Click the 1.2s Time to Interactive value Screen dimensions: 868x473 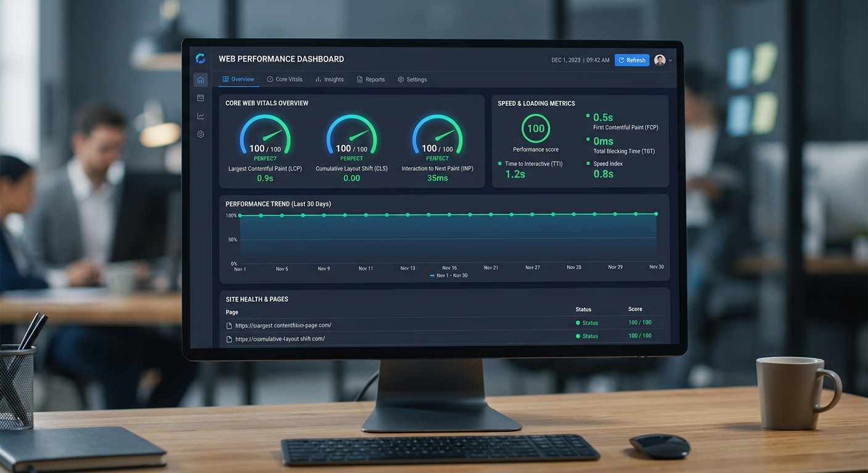click(x=515, y=174)
